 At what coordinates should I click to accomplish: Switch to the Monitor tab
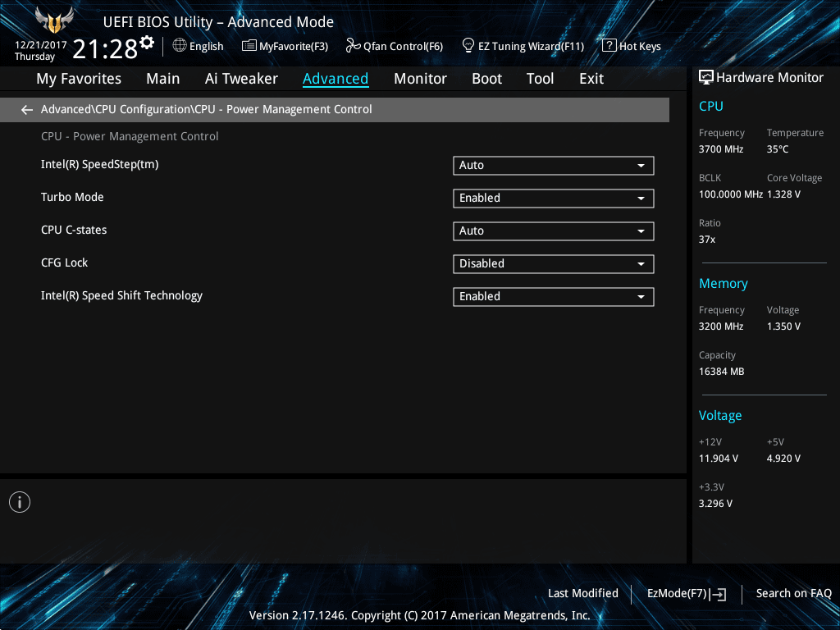(420, 79)
